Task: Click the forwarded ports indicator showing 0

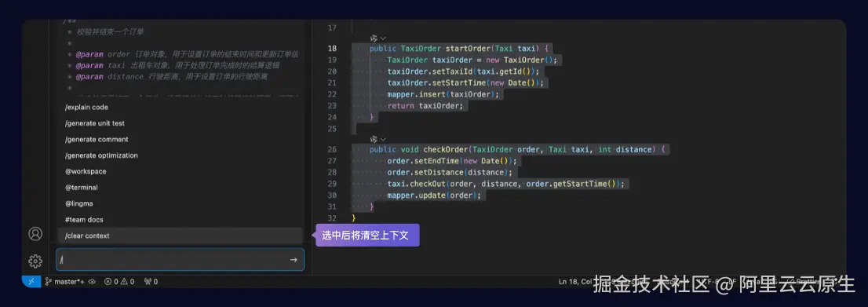Action: click(x=151, y=282)
